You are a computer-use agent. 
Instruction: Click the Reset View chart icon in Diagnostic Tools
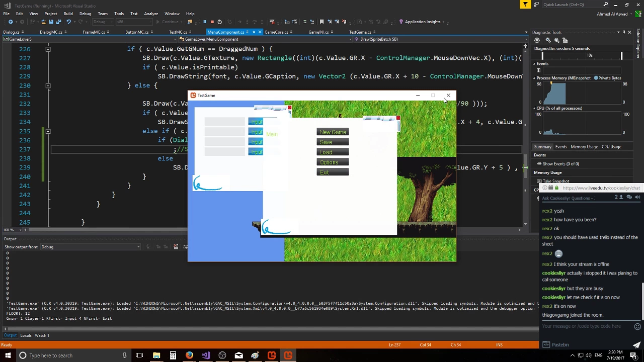point(565,40)
